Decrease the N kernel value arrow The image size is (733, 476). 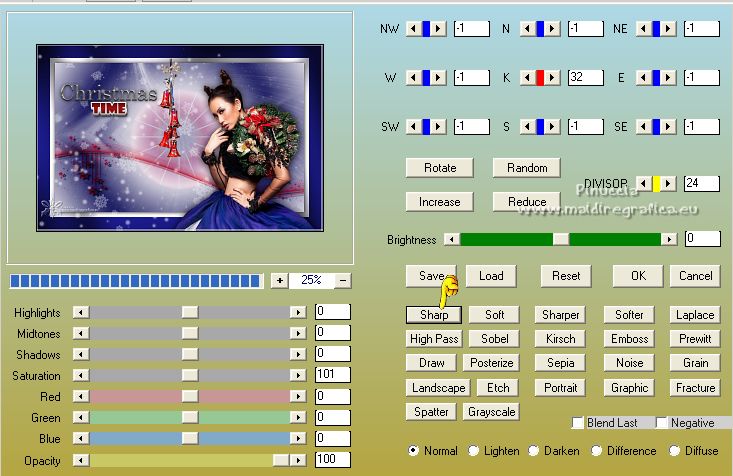coord(527,29)
